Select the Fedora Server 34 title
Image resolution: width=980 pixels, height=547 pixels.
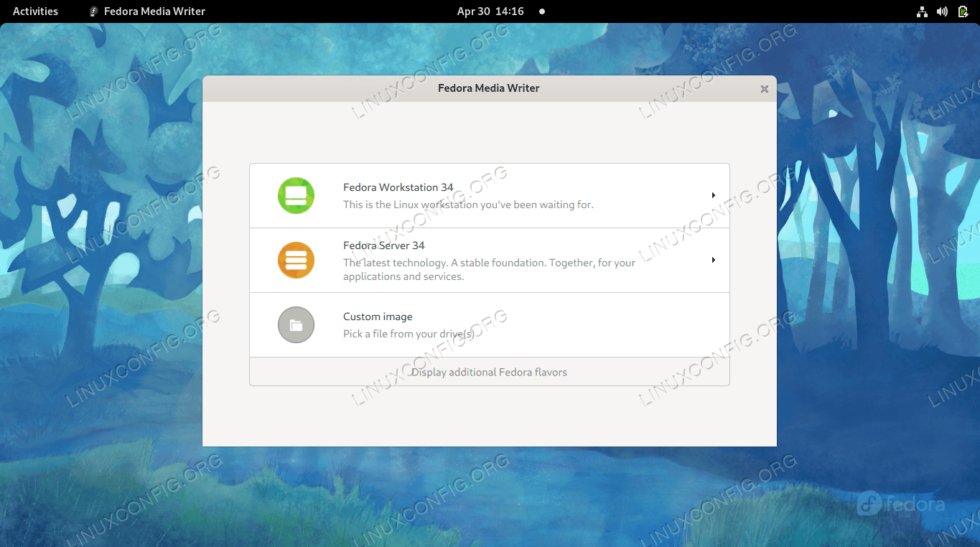pyautogui.click(x=383, y=246)
